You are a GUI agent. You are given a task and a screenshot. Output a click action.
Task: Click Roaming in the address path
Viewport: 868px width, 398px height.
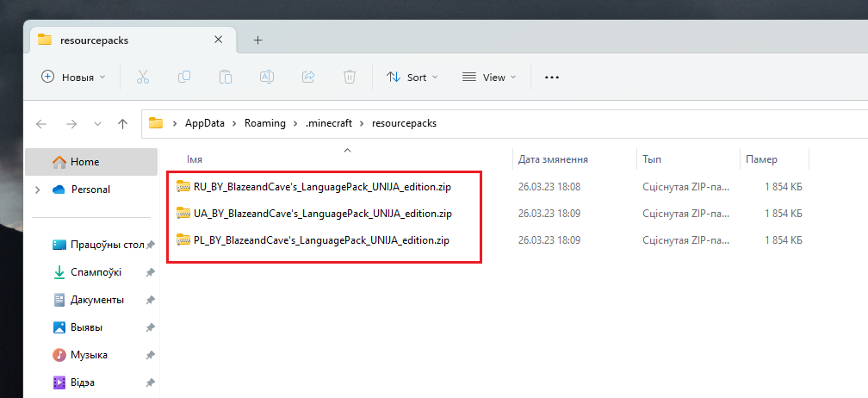pos(265,123)
